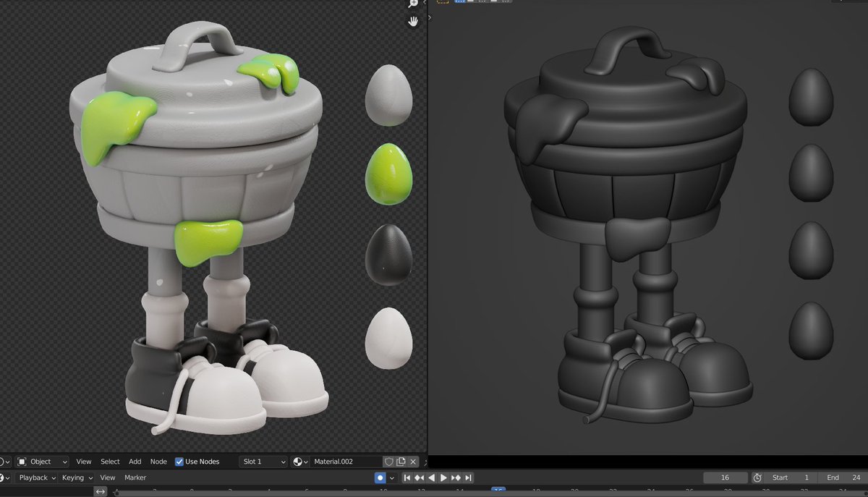Click the timeline horizontal scrollbar arrow handle
The height and width of the screenshot is (497, 868).
click(x=100, y=492)
